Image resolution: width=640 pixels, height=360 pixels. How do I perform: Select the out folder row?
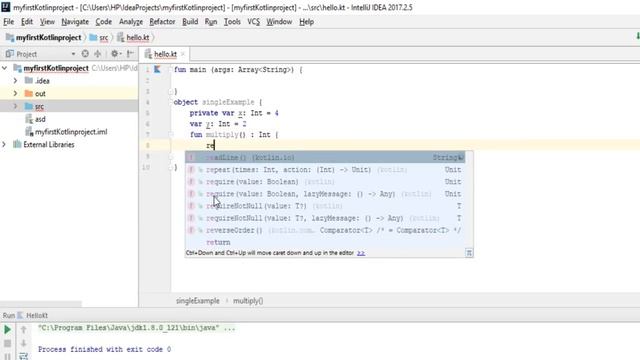click(x=69, y=93)
